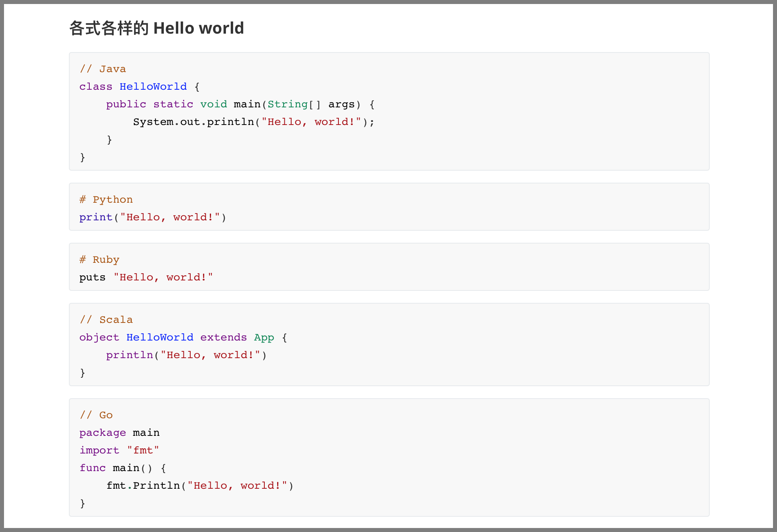Screen dimensions: 777x532
Task: Click the Ruby puts statement
Action: (92, 277)
